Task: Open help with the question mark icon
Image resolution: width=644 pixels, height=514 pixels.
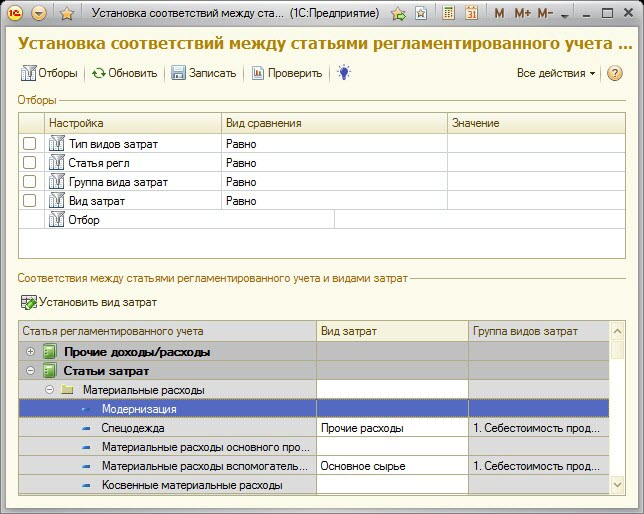Action: pos(615,73)
